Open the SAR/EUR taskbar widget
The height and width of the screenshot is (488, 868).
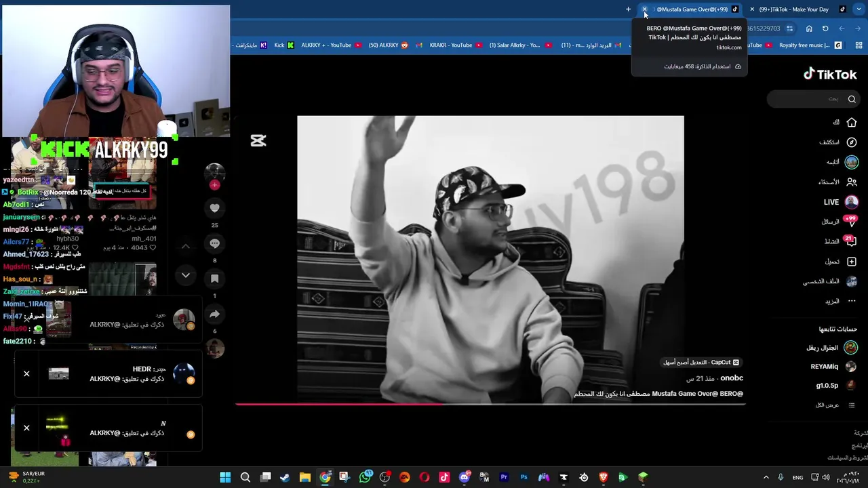pos(27,477)
